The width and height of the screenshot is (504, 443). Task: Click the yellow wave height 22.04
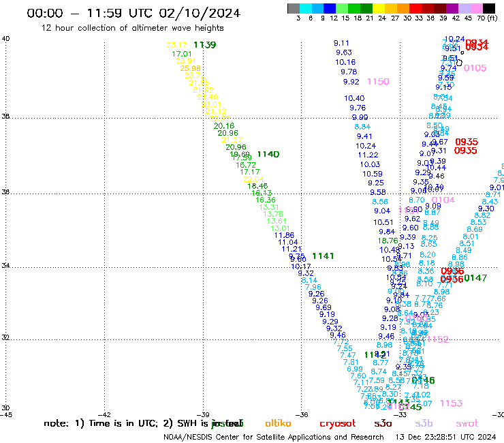tap(253, 179)
